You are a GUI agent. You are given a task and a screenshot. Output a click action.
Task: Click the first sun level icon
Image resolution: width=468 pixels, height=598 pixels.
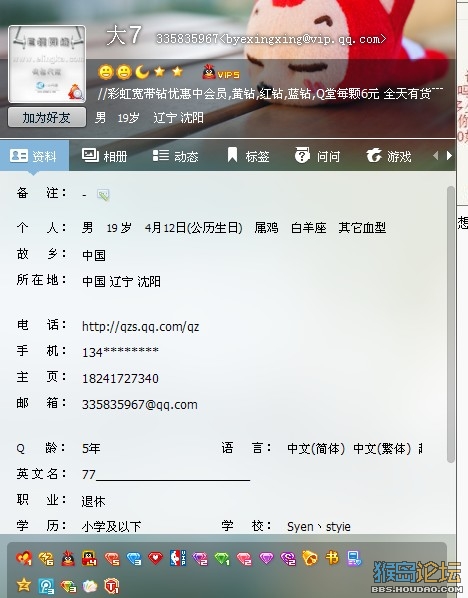pos(106,72)
